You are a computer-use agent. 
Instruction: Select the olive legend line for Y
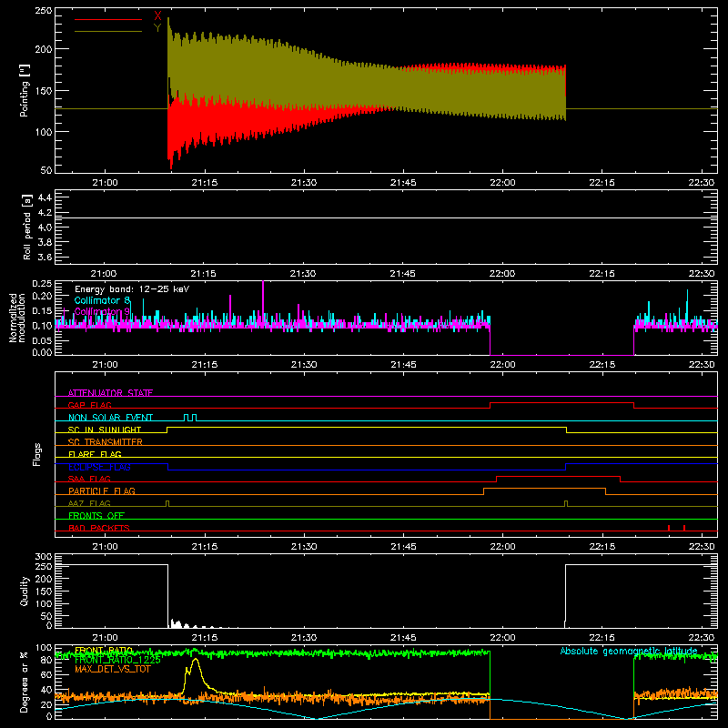point(108,31)
